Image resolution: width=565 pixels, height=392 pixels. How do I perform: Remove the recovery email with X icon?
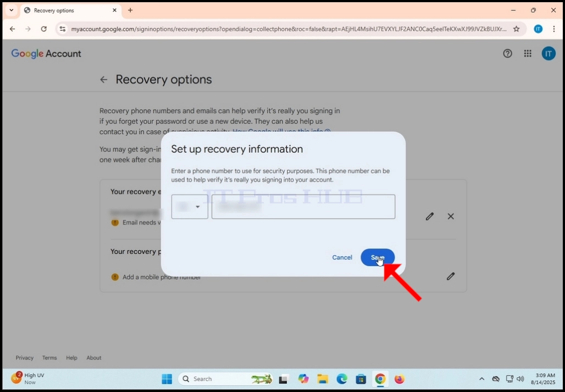pos(451,216)
